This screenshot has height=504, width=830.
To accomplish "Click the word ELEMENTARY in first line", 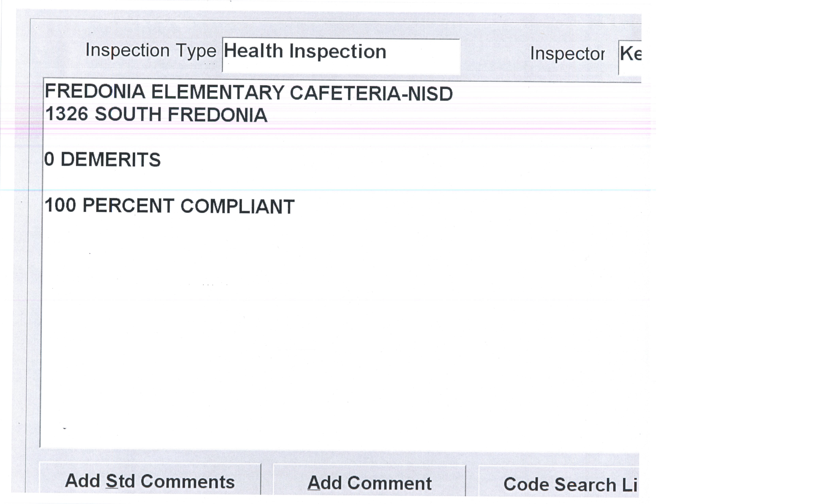I will tap(217, 92).
